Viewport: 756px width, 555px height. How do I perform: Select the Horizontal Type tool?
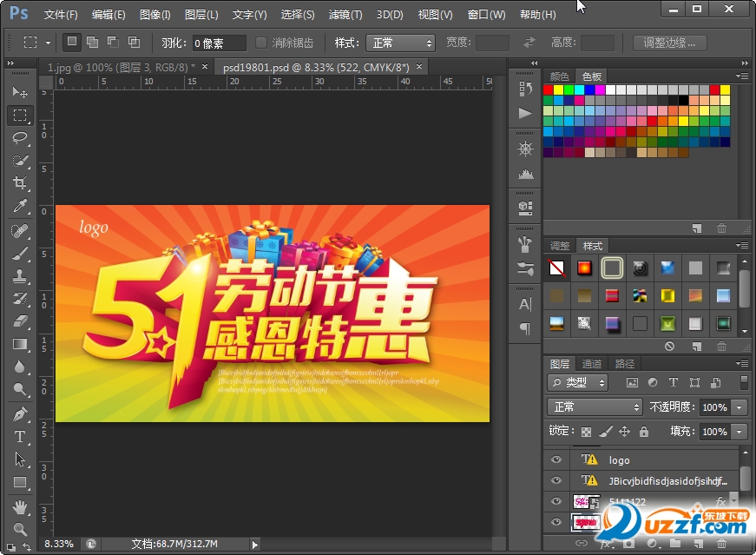pyautogui.click(x=20, y=436)
